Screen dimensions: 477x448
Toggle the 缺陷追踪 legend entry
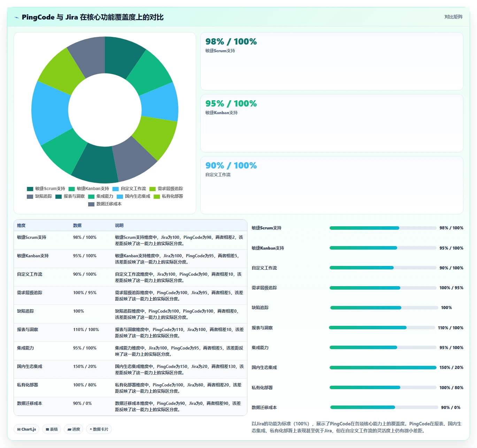tap(39, 196)
